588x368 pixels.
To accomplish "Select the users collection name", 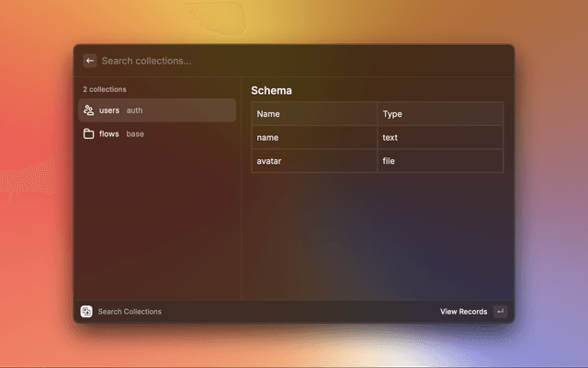I will click(x=109, y=110).
